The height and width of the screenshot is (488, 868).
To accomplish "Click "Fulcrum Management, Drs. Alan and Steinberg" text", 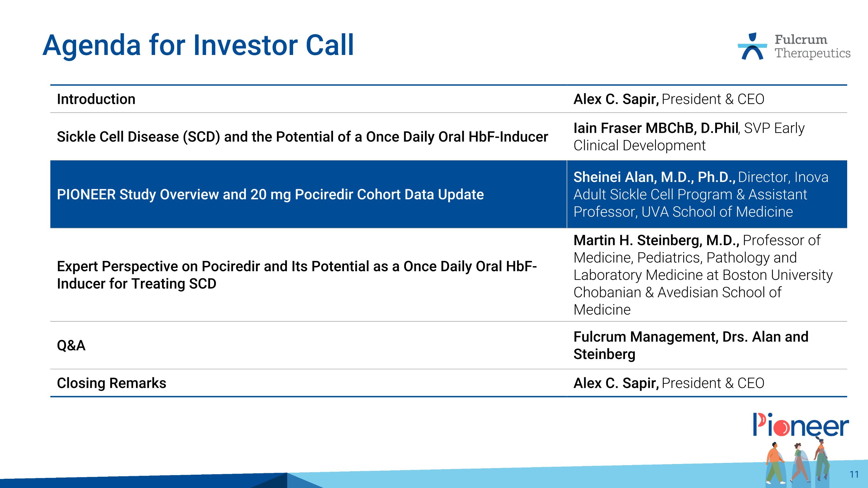I will (x=691, y=346).
